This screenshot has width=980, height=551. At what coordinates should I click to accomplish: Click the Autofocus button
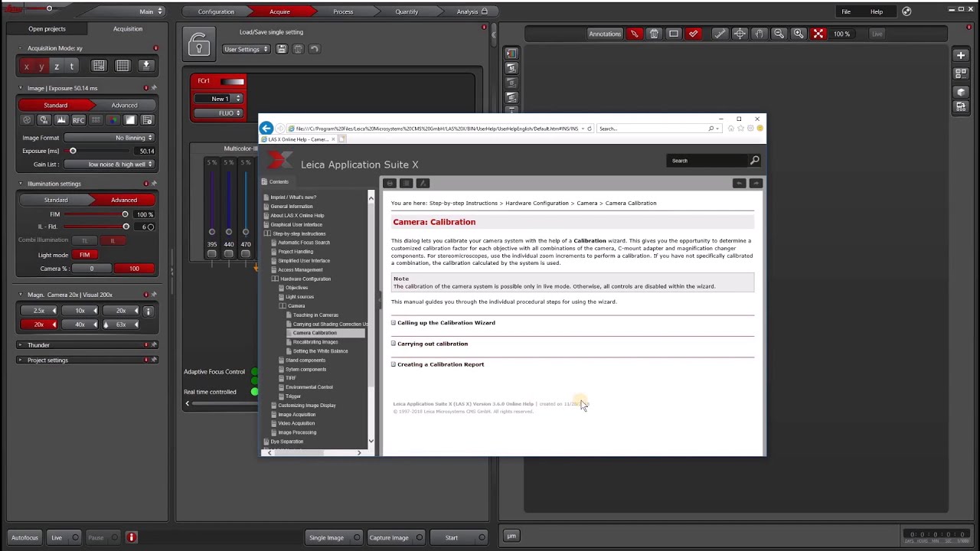pyautogui.click(x=24, y=537)
